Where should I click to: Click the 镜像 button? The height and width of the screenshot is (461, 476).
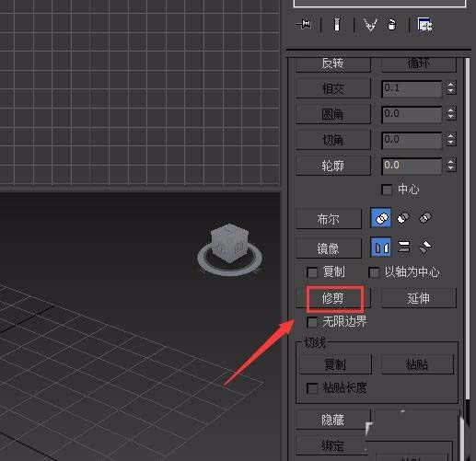point(329,248)
